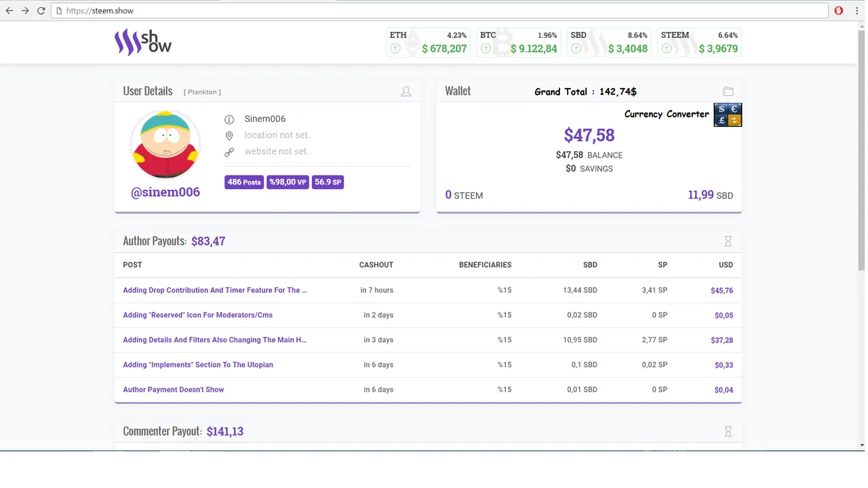
Task: Click the user silhouette icon in User Details
Action: tap(406, 91)
